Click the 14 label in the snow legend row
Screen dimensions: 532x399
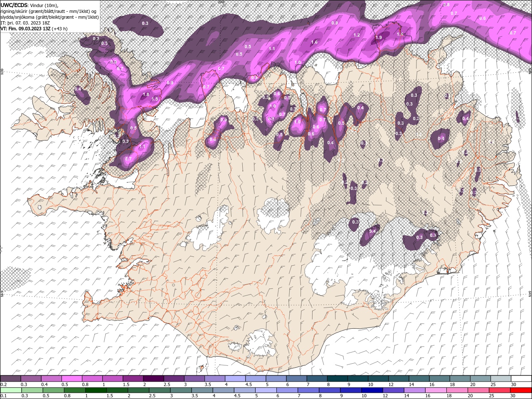tap(411, 384)
